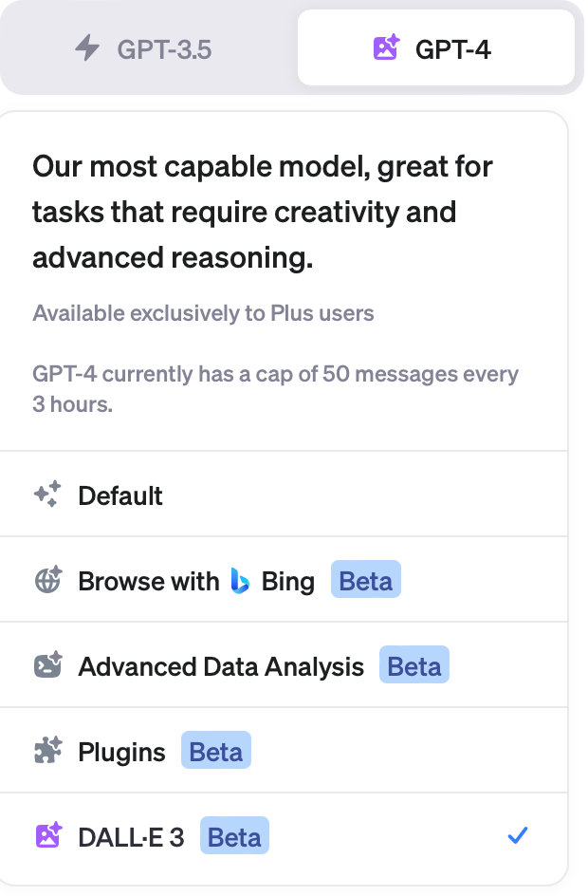This screenshot has width=588, height=896.
Task: Click the blue checkmark on DALL·E 3 row
Action: 517,836
